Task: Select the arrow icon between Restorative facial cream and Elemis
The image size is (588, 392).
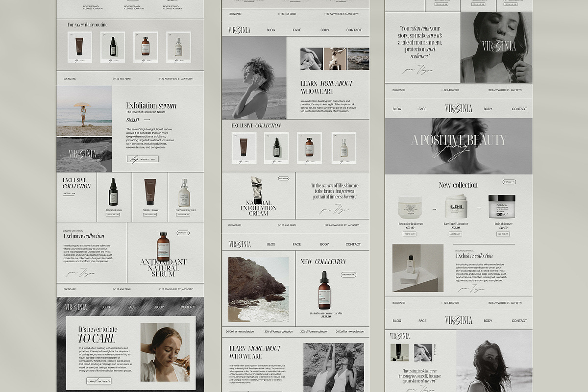Action: click(435, 208)
